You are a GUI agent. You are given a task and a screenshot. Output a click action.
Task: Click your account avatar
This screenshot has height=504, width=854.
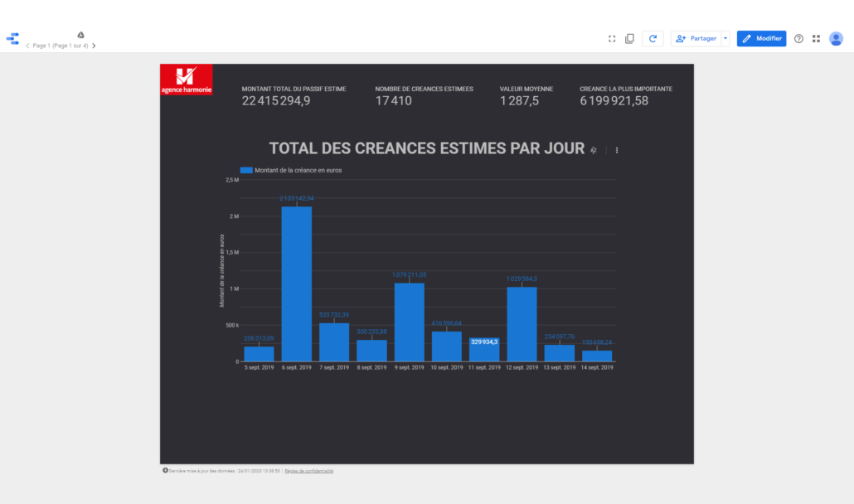click(836, 38)
